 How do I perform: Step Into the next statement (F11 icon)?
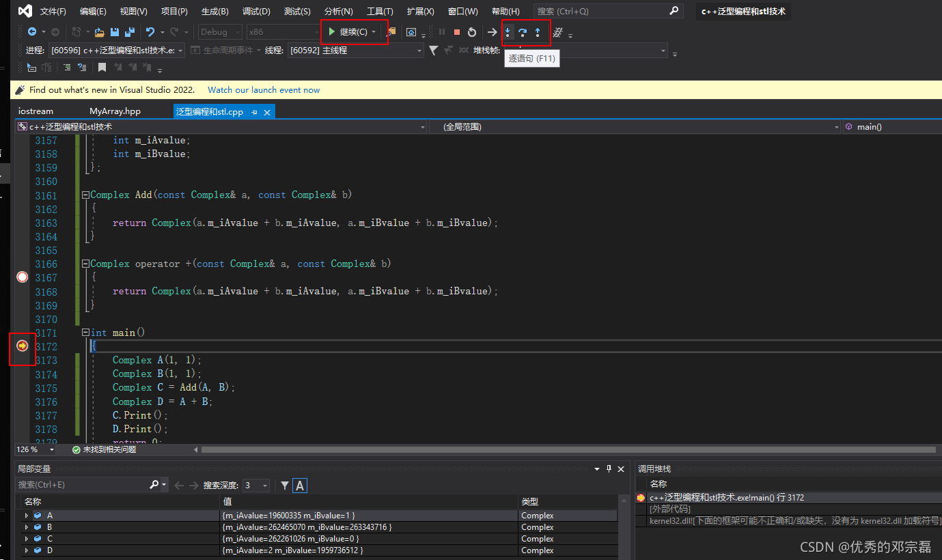point(508,32)
